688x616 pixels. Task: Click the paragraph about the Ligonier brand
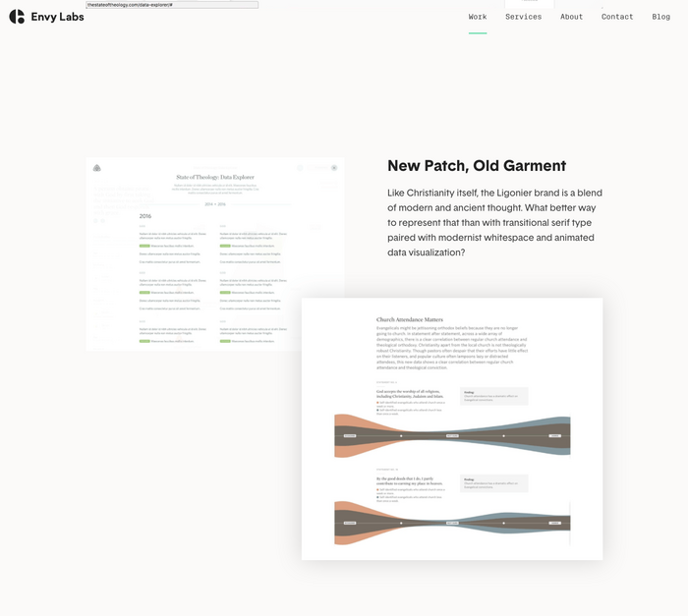pyautogui.click(x=495, y=222)
